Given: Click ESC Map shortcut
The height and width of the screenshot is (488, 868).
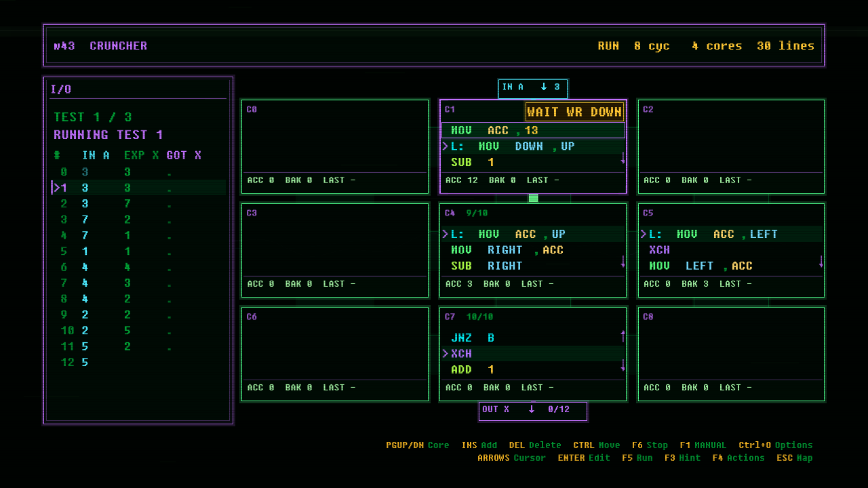Looking at the screenshot, I should point(795,458).
